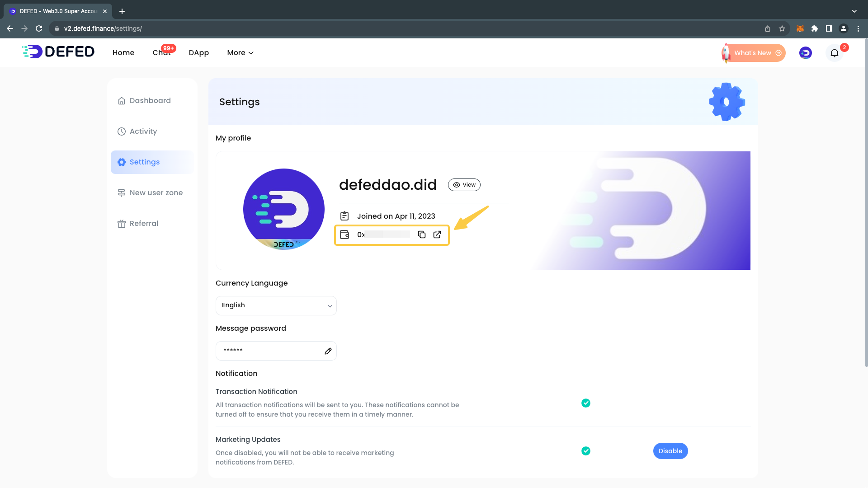The height and width of the screenshot is (488, 868).
Task: Open the notifications bell
Action: [x=835, y=53]
